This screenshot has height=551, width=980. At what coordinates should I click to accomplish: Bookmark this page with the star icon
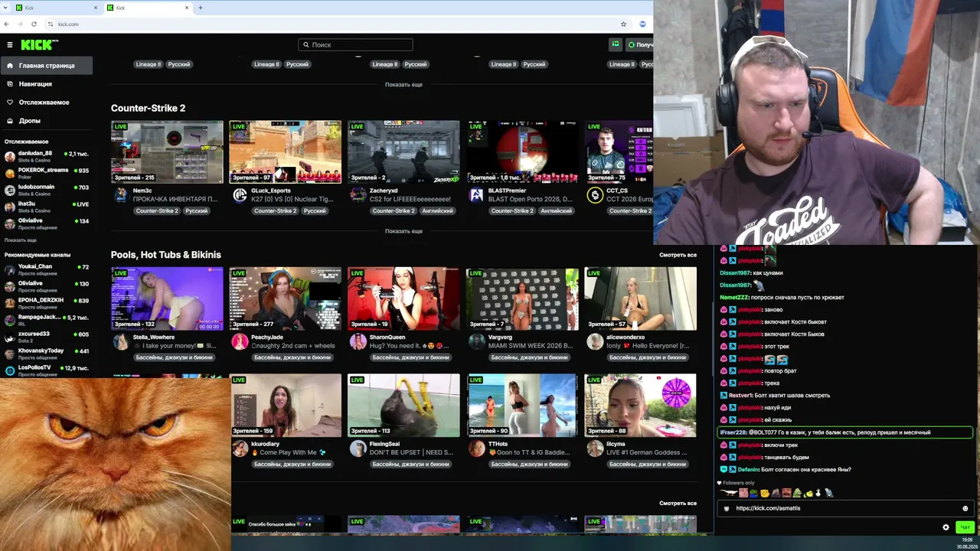tap(623, 24)
